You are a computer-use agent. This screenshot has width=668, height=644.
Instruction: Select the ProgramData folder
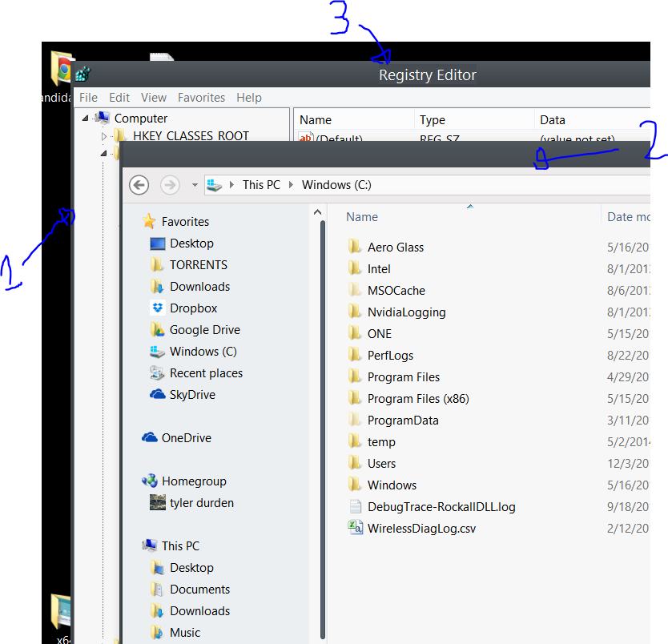(x=403, y=421)
